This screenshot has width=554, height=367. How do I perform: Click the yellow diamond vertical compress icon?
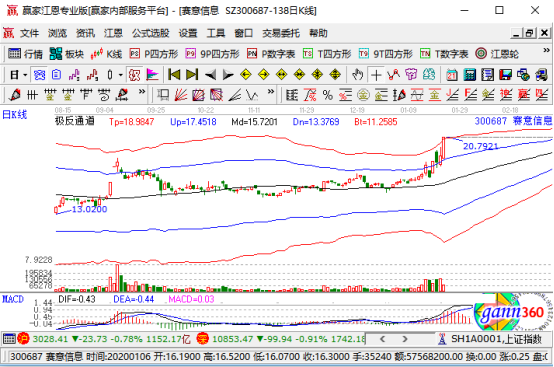coord(317,75)
